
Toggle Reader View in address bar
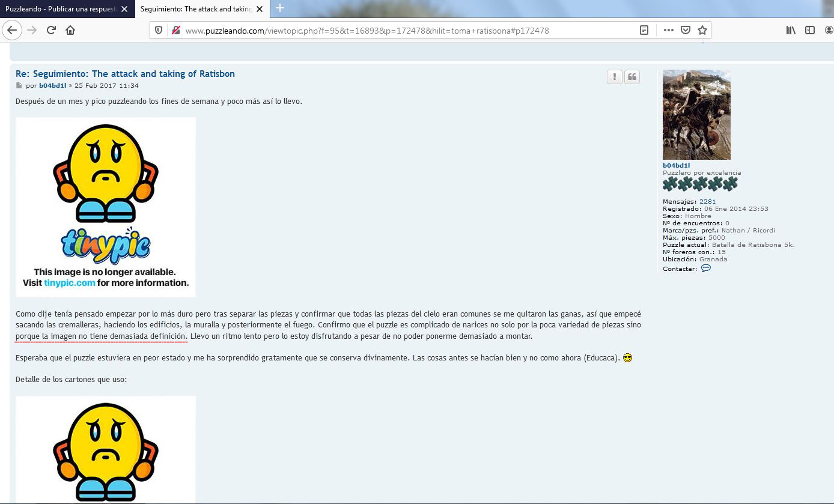(644, 30)
